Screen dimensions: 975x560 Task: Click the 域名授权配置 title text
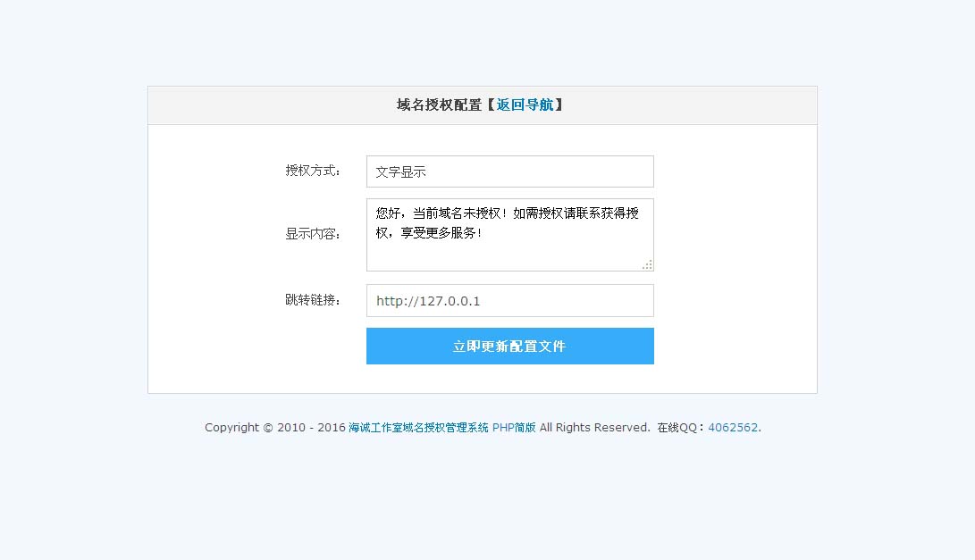pos(439,105)
